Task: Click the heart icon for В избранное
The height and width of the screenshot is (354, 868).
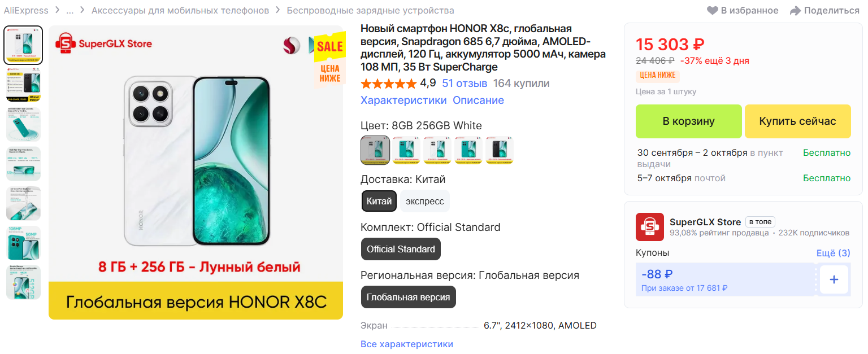Action: pos(713,11)
